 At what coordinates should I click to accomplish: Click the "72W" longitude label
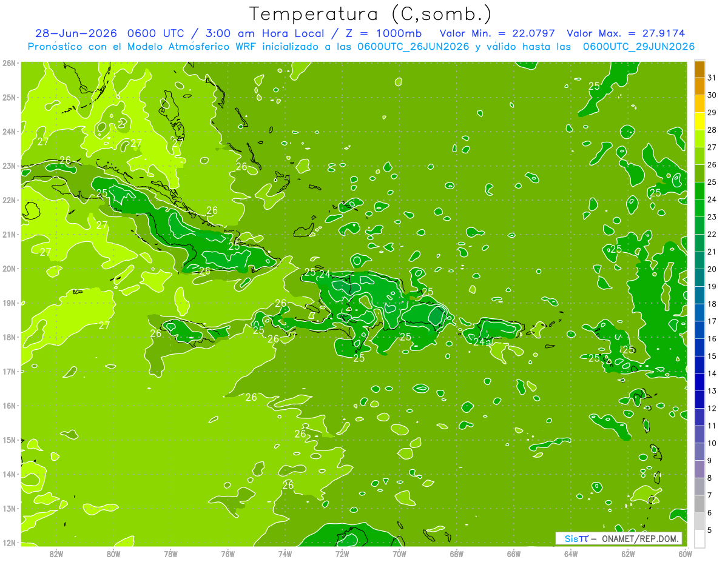point(342,553)
